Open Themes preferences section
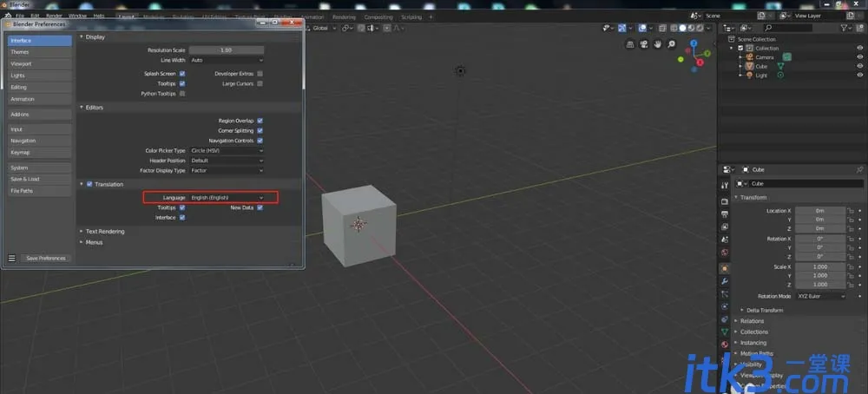Screen dimensions: 868x394 pyautogui.click(x=39, y=52)
